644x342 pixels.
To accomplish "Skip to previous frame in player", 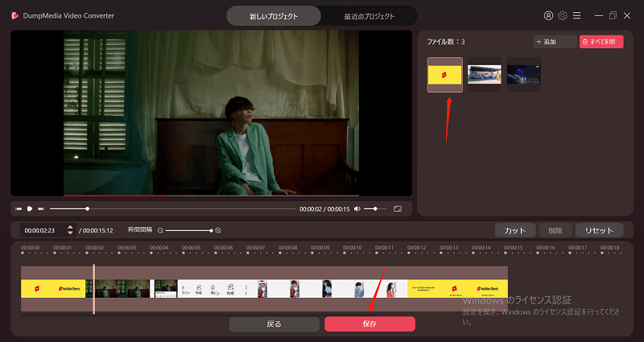I will coord(19,209).
